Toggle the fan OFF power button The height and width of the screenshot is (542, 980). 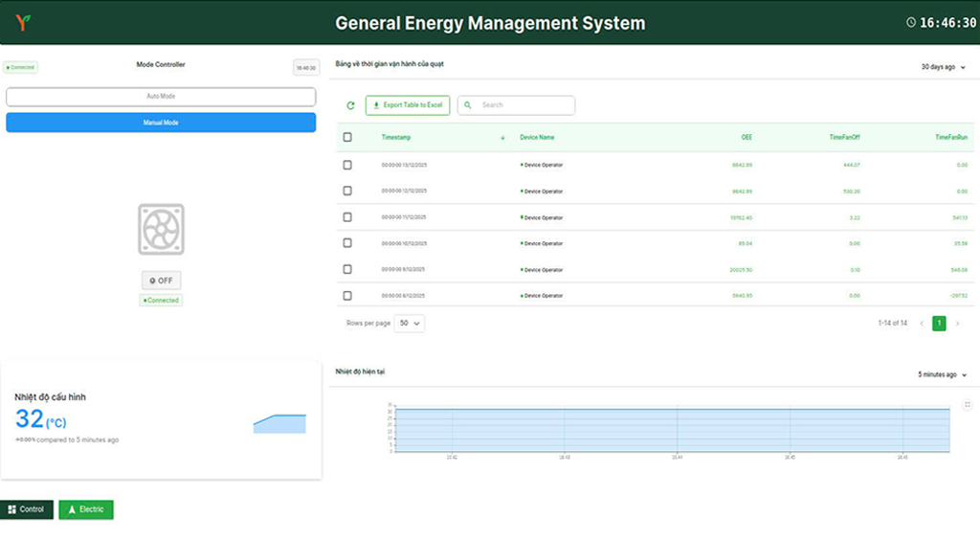[x=161, y=281]
